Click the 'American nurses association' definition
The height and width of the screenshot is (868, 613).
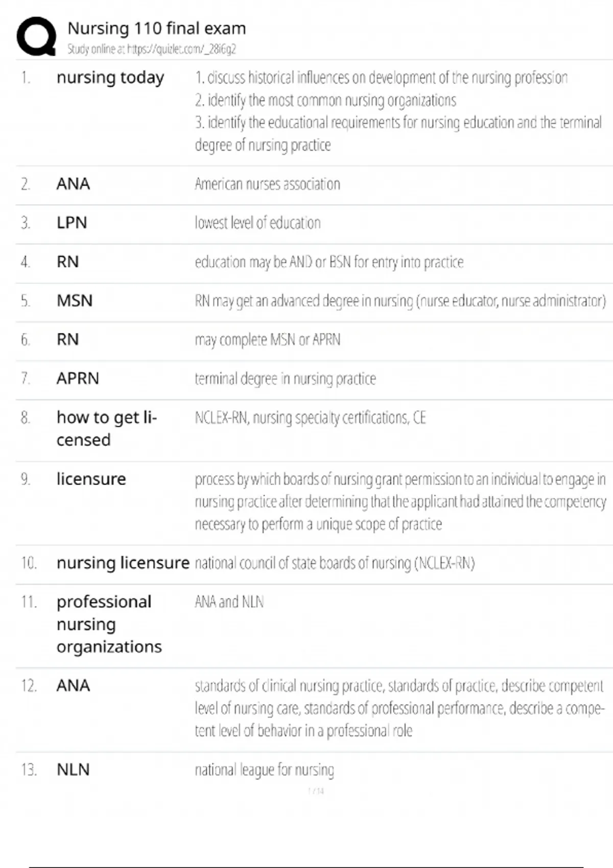267,184
